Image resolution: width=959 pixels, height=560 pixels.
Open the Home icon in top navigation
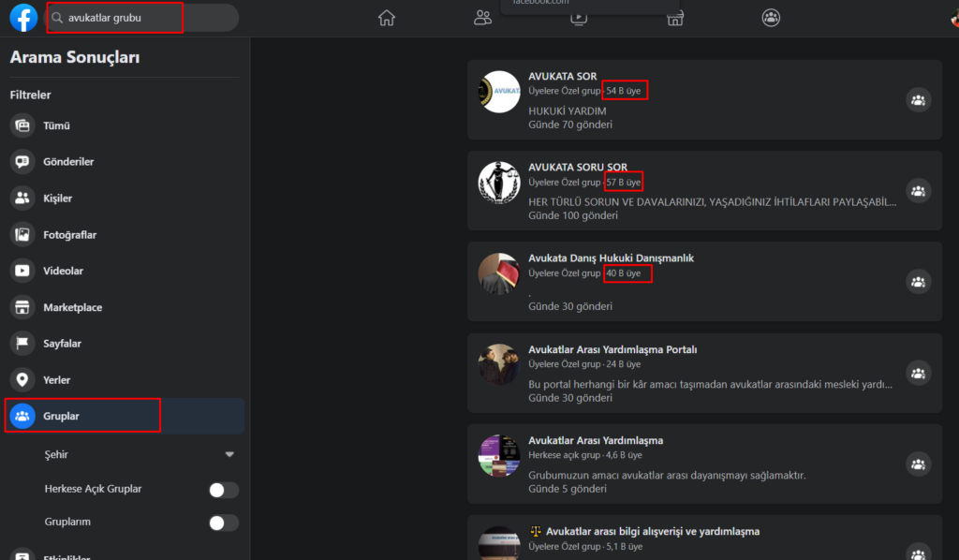coord(387,18)
